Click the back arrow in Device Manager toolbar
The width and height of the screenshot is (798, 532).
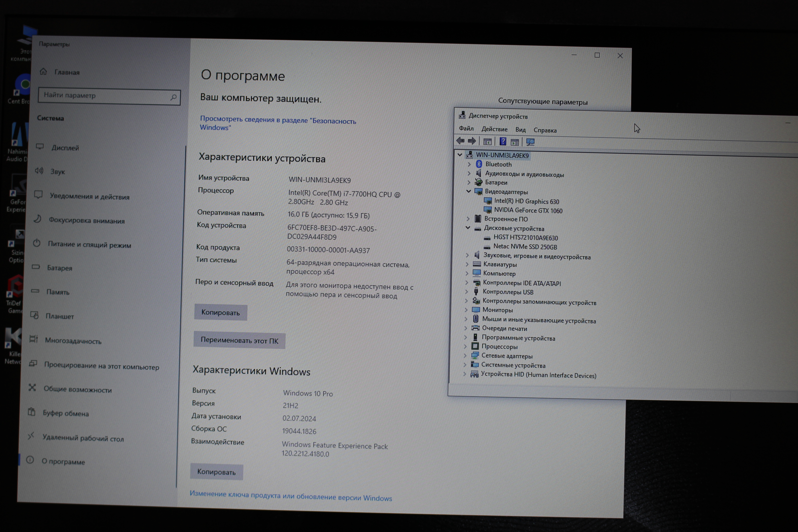click(460, 141)
